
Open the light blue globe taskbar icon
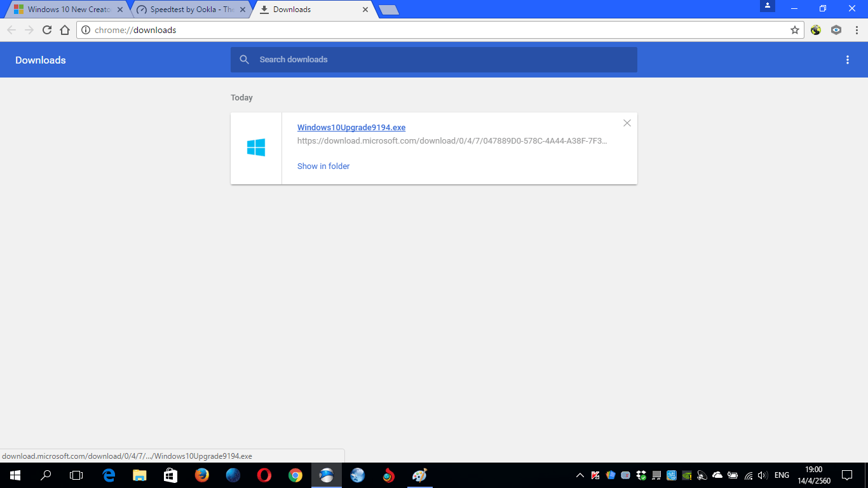tap(358, 475)
